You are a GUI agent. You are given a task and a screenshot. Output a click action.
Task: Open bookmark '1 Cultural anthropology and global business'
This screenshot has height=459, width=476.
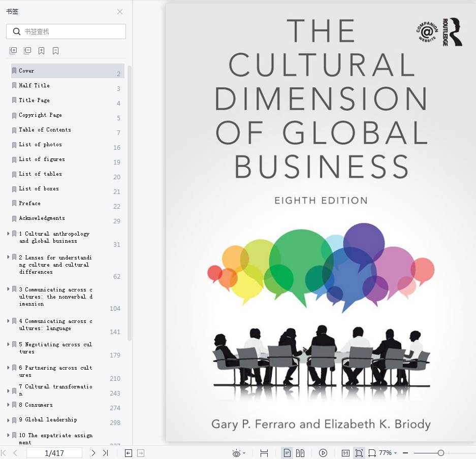(x=54, y=237)
